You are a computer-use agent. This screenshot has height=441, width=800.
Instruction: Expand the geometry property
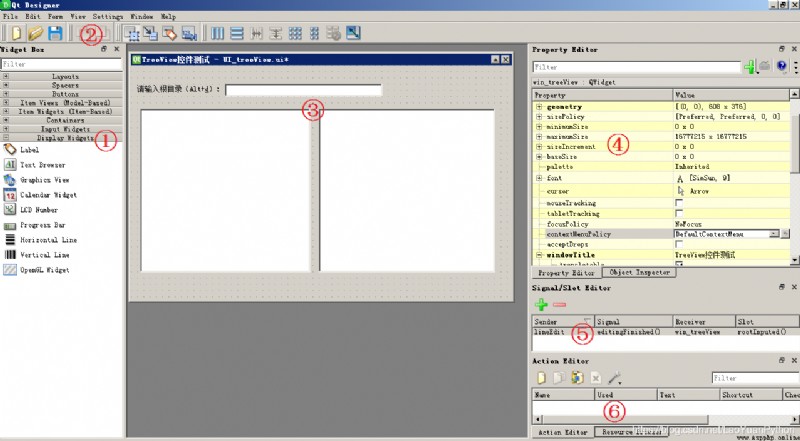(x=539, y=107)
